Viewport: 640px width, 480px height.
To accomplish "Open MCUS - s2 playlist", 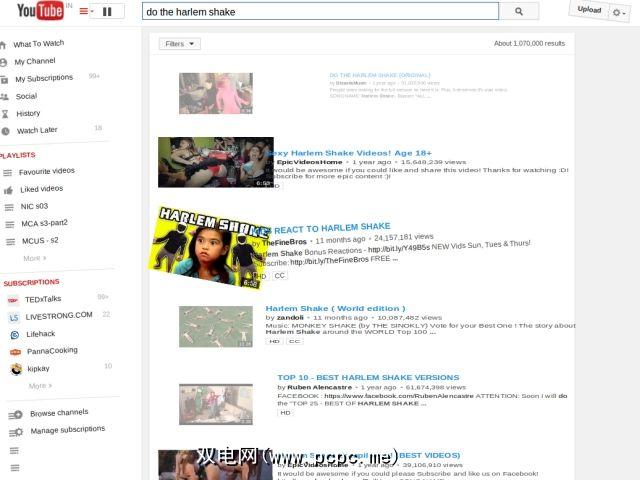I will pyautogui.click(x=40, y=241).
